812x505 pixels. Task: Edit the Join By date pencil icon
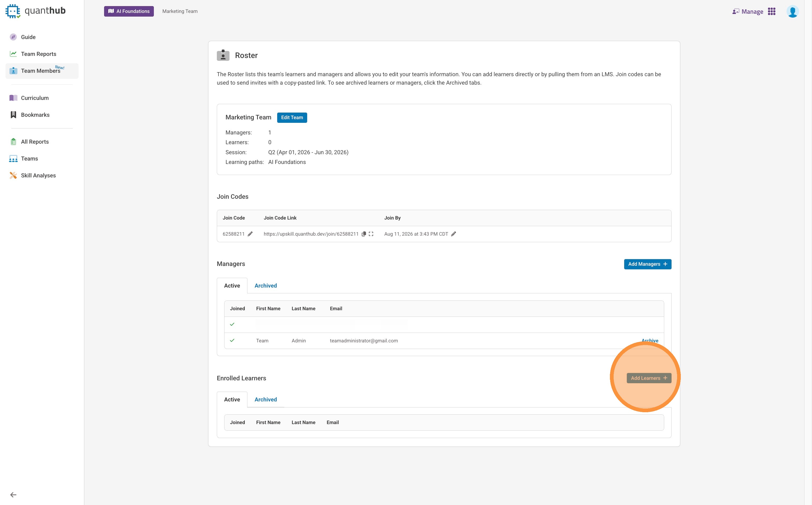(x=453, y=234)
